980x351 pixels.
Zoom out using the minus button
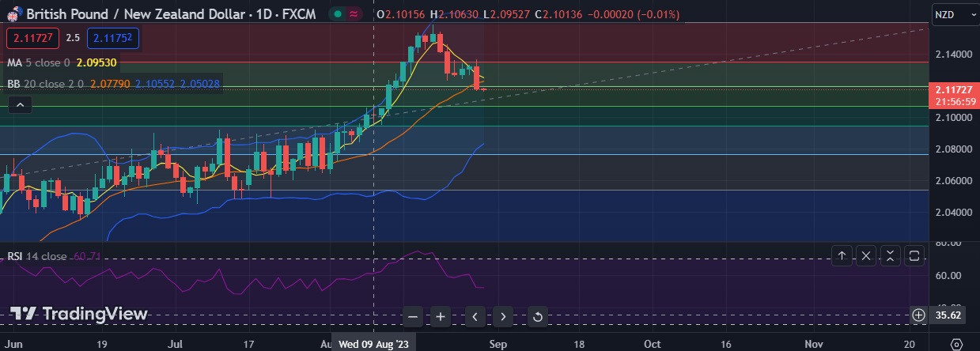point(413,317)
